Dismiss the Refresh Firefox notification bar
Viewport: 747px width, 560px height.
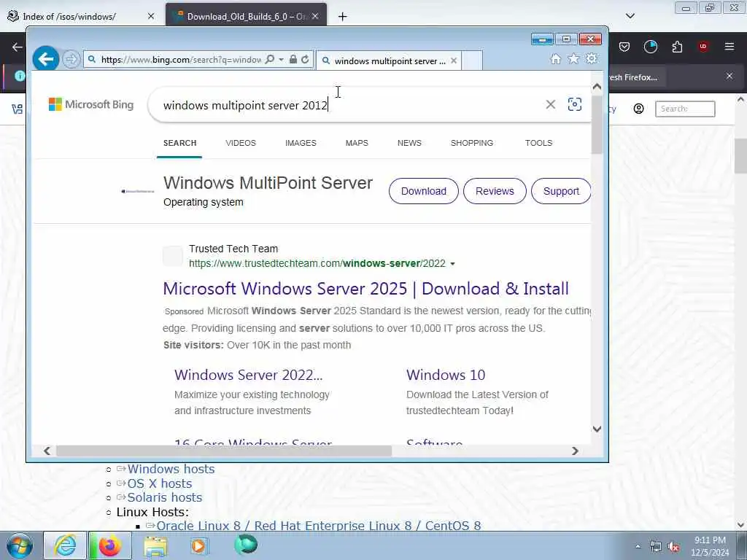click(729, 76)
